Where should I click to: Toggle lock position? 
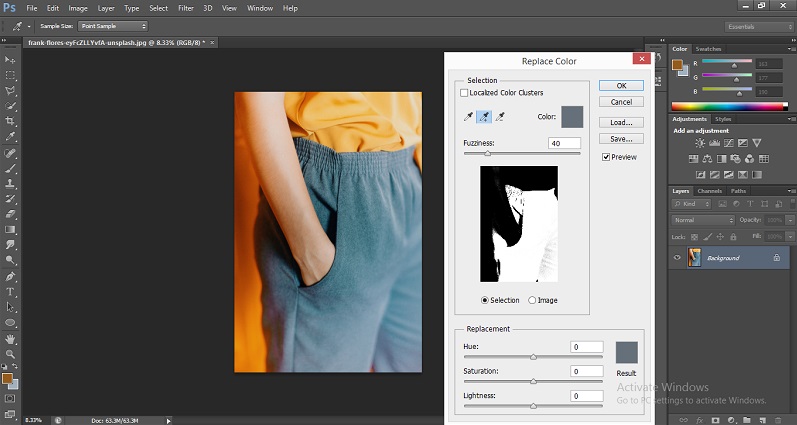coord(720,237)
